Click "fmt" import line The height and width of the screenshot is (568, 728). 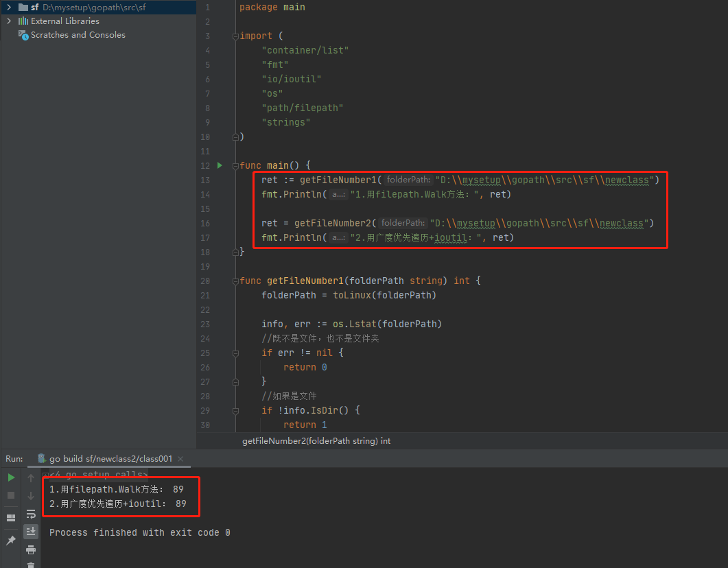point(275,64)
